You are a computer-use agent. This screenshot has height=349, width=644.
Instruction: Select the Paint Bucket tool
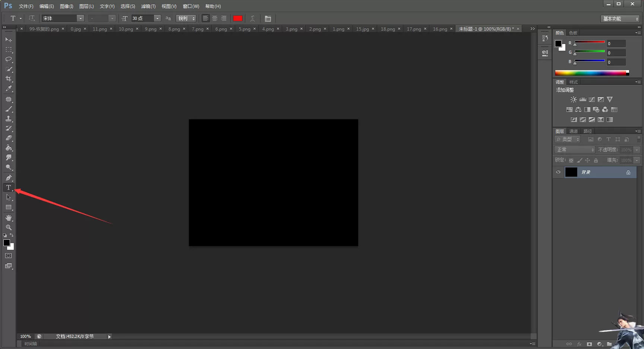(9, 148)
